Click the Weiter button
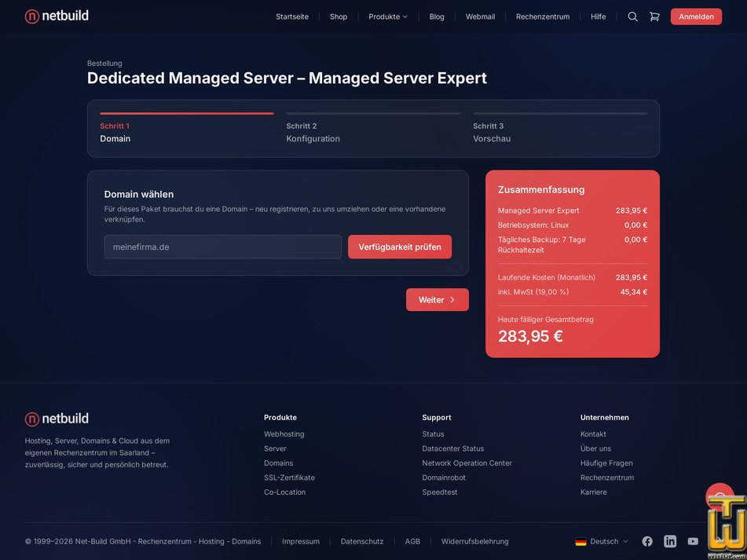The width and height of the screenshot is (747, 560). 438,299
